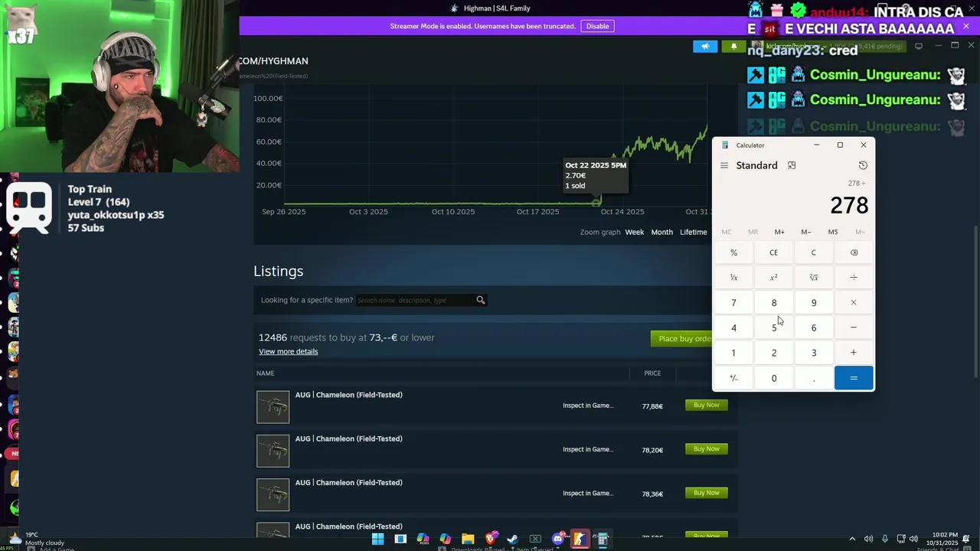Buy Now the 77,88€ AUG Chameleon listing
980x551 pixels.
(x=706, y=405)
